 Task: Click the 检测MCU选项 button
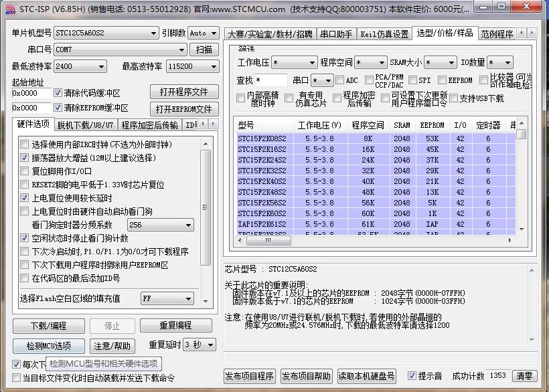tap(49, 346)
